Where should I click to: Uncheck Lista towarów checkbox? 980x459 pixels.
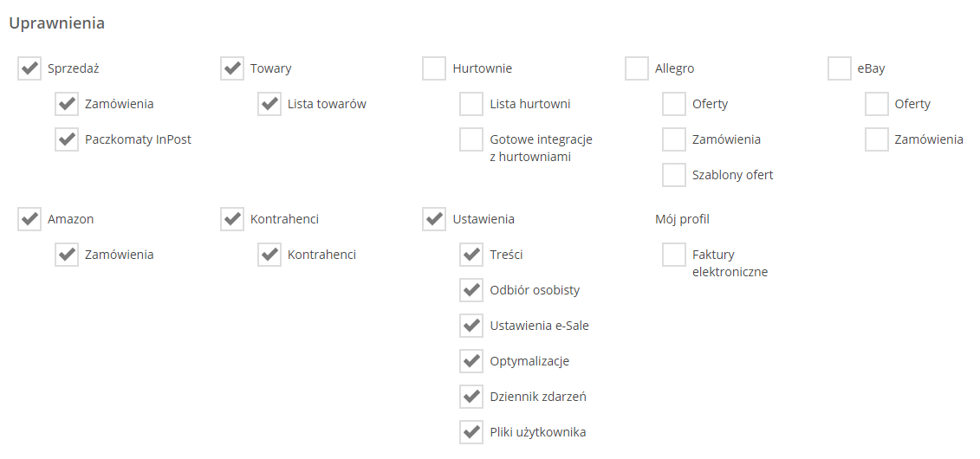pyautogui.click(x=269, y=104)
